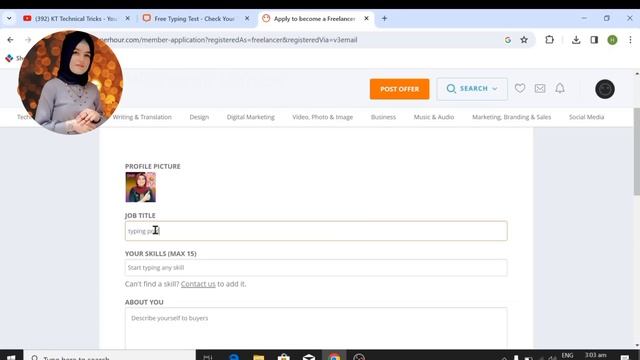
Task: Click the orange POST OFFER button
Action: 400,89
